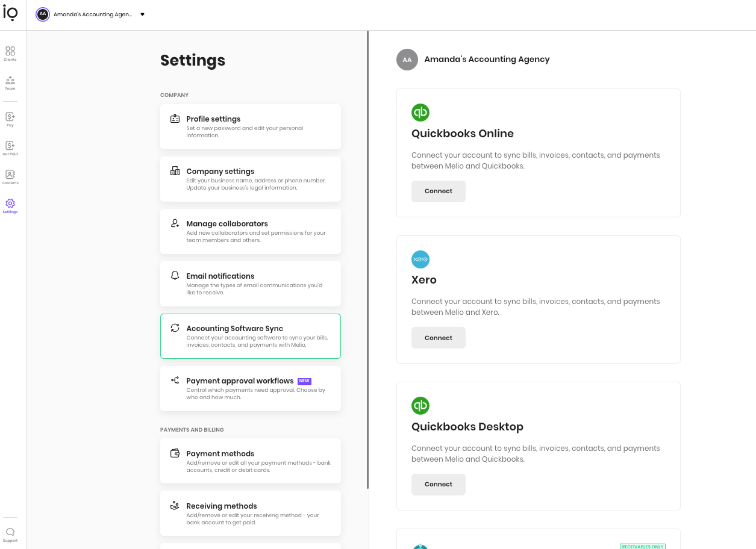Open Payment approval workflows item
Image resolution: width=756 pixels, height=549 pixels.
(251, 388)
